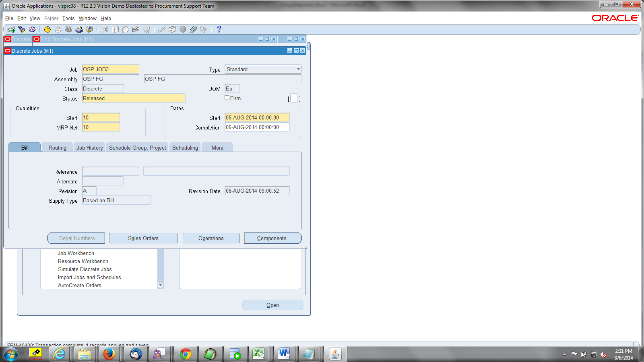The width and height of the screenshot is (644, 362).
Task: Open the Window menu
Action: click(x=88, y=19)
